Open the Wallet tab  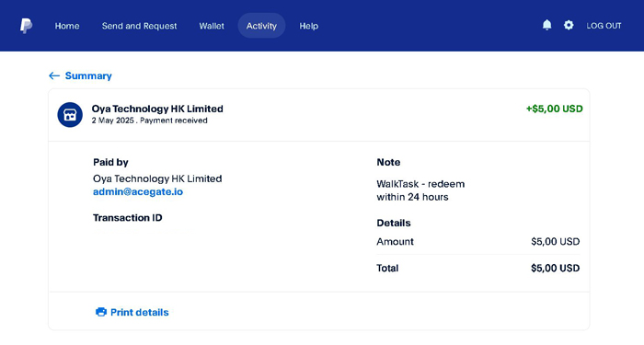(x=212, y=26)
